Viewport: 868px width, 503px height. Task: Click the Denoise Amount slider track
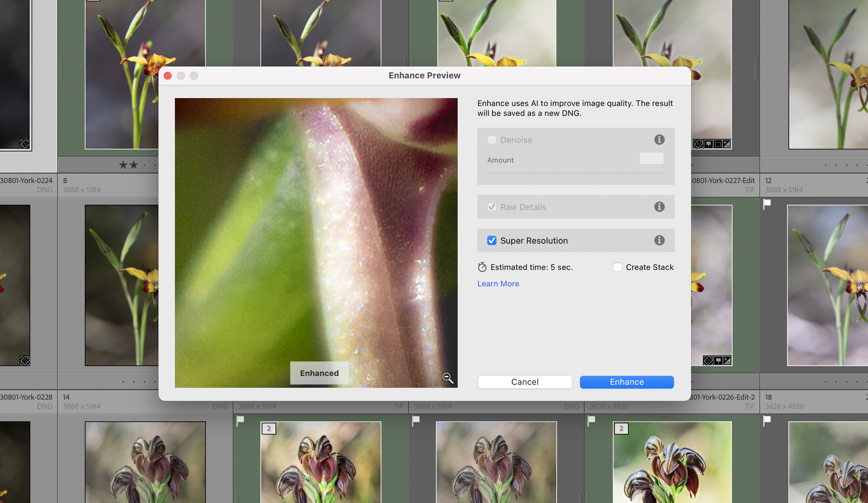coord(575,173)
